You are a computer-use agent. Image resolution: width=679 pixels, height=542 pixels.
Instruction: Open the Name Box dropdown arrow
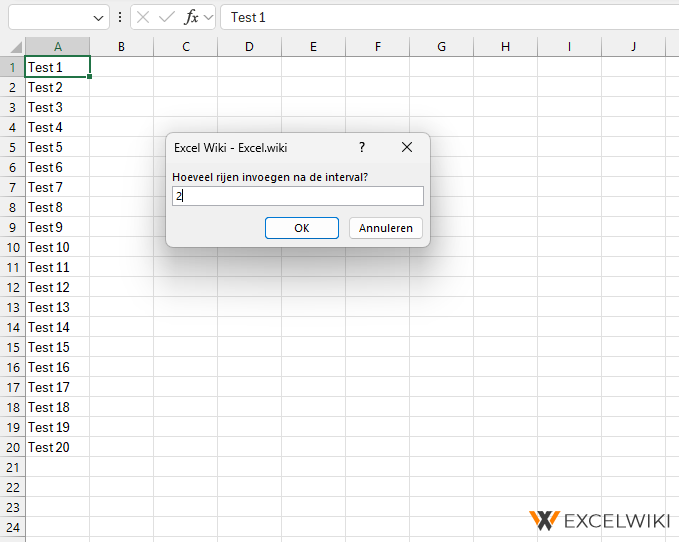click(98, 18)
